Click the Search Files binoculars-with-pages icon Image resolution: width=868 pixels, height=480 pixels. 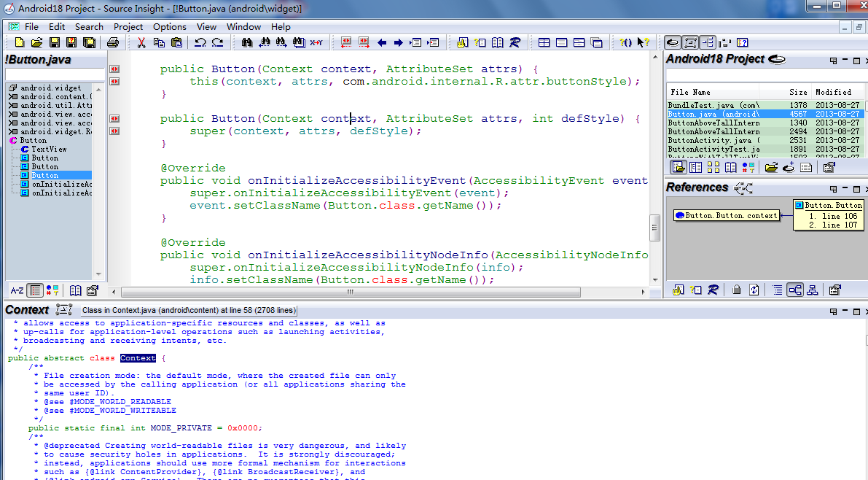(x=299, y=43)
